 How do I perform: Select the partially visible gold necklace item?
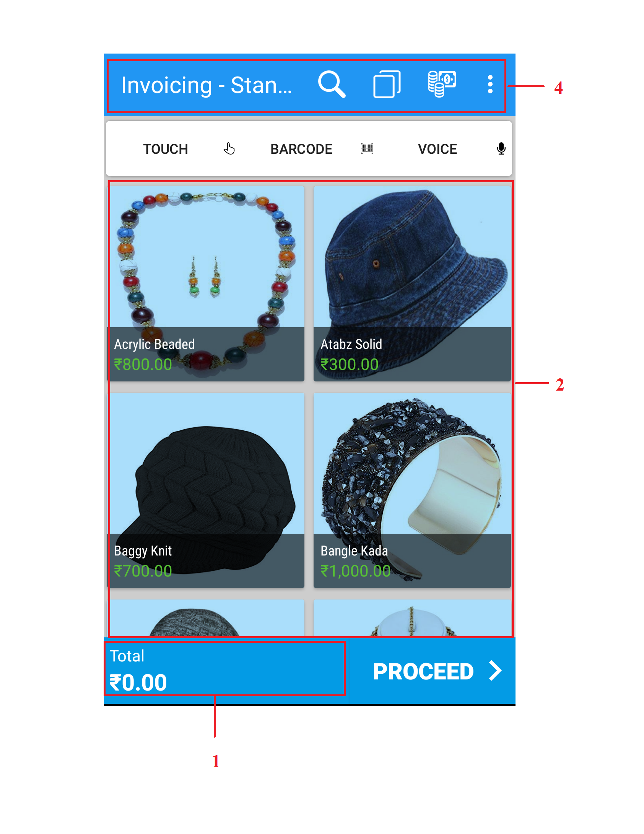[x=412, y=618]
